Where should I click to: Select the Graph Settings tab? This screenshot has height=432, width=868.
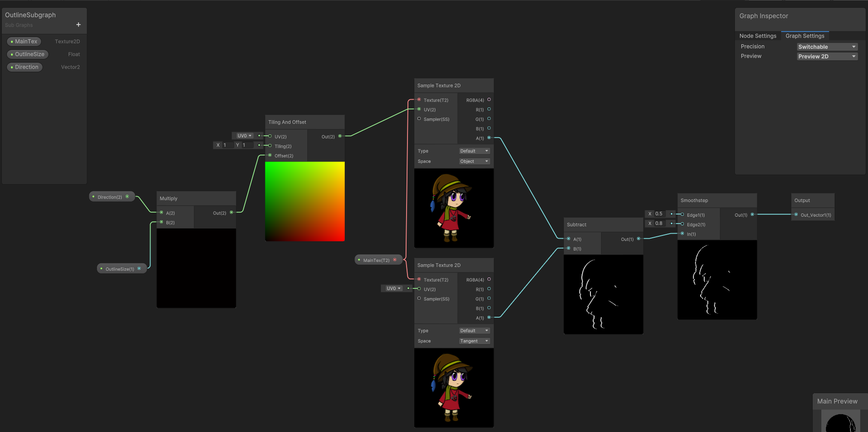(805, 36)
